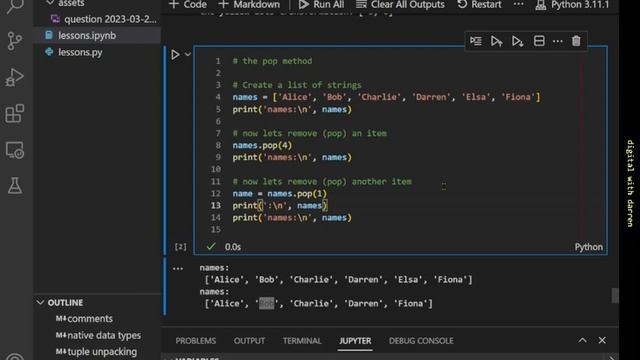The image size is (640, 360).
Task: Close the bottom panel
Action: tap(602, 340)
